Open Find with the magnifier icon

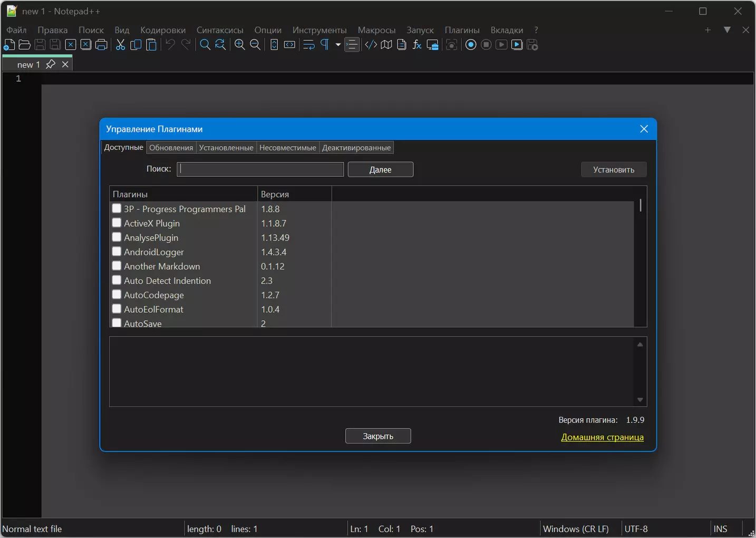[x=205, y=45]
